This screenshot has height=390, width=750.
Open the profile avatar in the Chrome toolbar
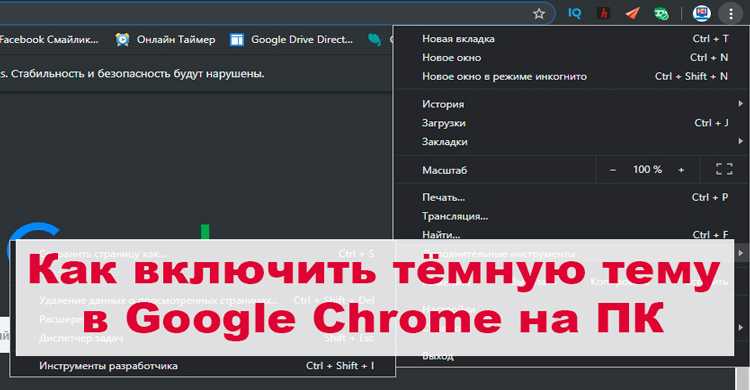[702, 13]
